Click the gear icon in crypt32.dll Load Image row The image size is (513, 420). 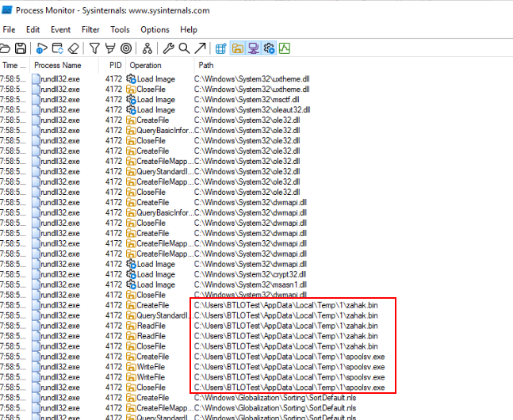[x=131, y=274]
